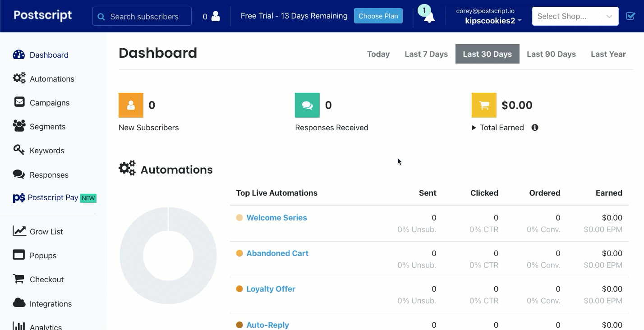Viewport: 644px width, 330px height.
Task: Click the Analytics bar chart icon
Action: [x=18, y=325]
